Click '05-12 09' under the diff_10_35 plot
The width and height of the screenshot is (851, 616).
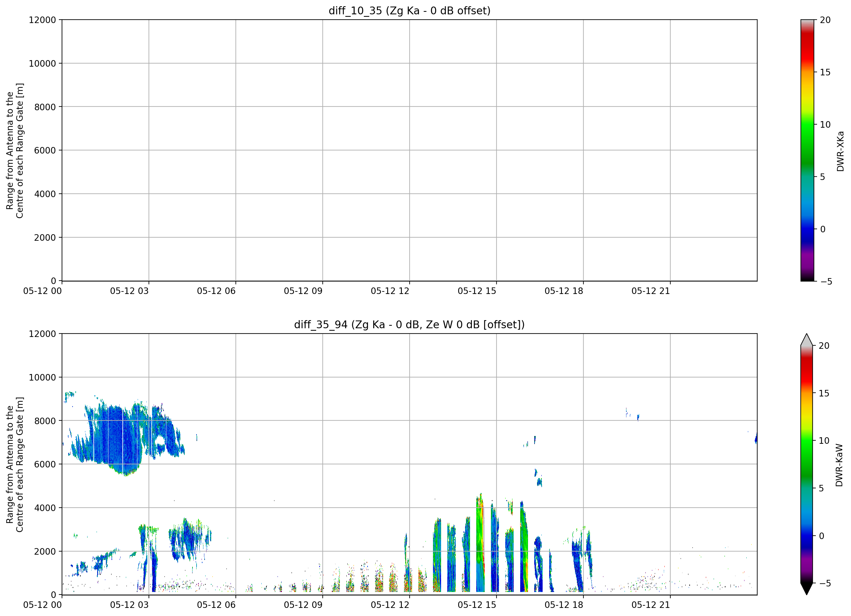click(x=303, y=291)
